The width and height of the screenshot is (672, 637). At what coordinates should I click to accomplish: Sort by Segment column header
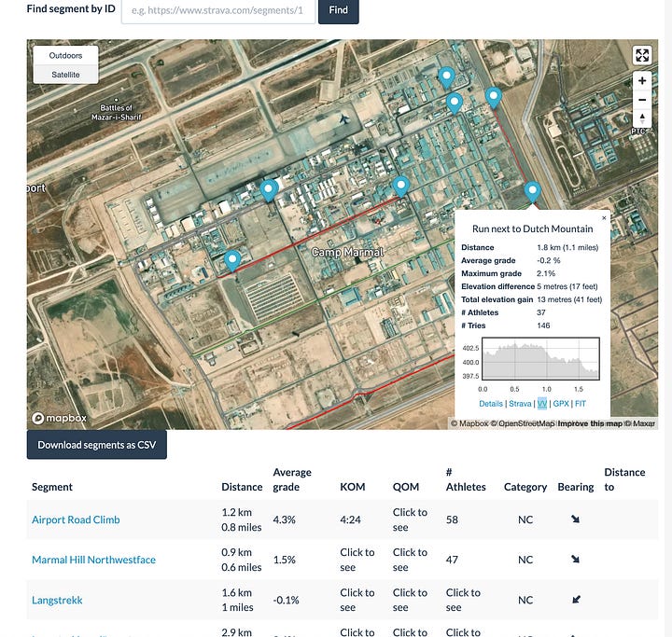pyautogui.click(x=52, y=487)
